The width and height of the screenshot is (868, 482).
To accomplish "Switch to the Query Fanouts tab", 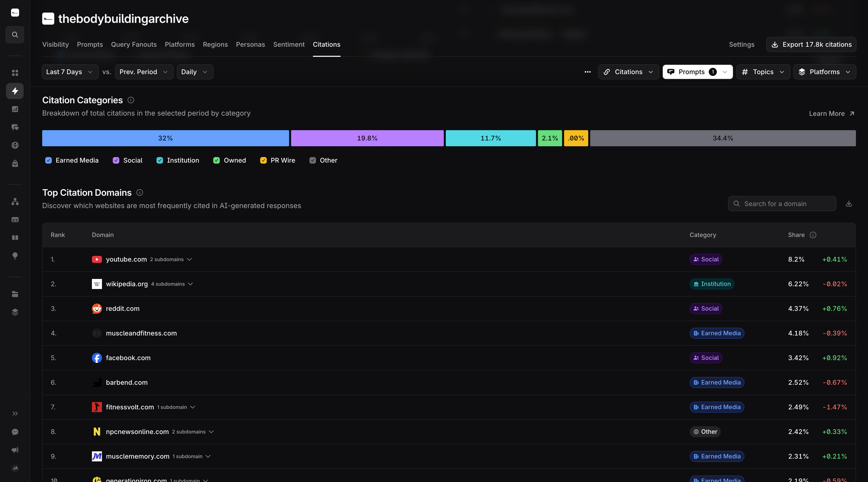I will pyautogui.click(x=134, y=44).
